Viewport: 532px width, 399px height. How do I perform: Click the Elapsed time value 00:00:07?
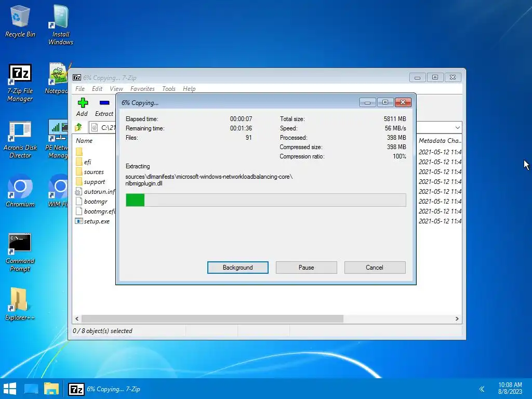tap(241, 119)
